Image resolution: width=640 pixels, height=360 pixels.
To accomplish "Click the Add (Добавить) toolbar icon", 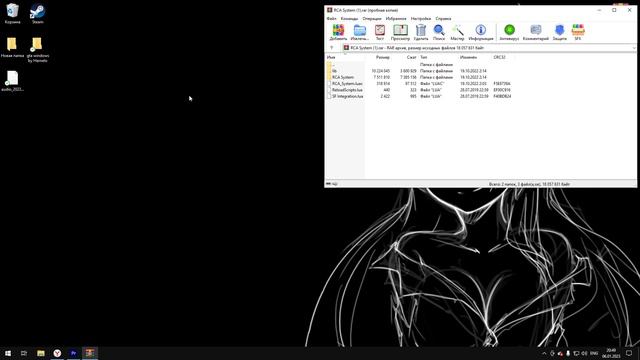I will 338,32.
